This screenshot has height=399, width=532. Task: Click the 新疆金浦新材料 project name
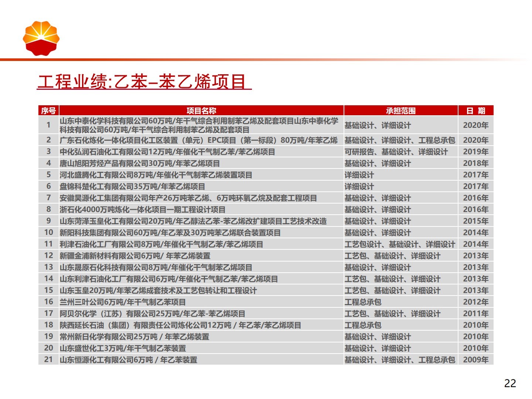click(x=135, y=256)
